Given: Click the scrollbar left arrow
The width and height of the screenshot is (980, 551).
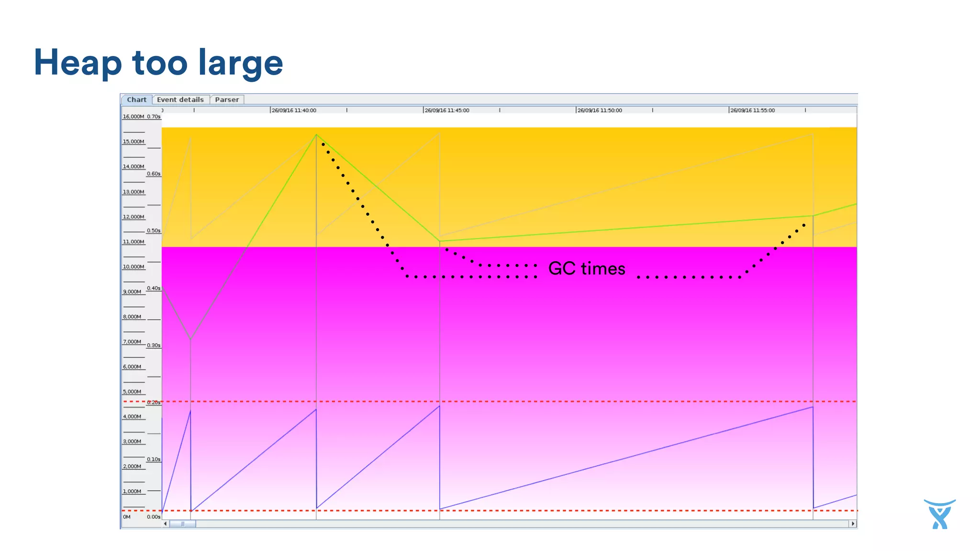Looking at the screenshot, I should click(166, 524).
